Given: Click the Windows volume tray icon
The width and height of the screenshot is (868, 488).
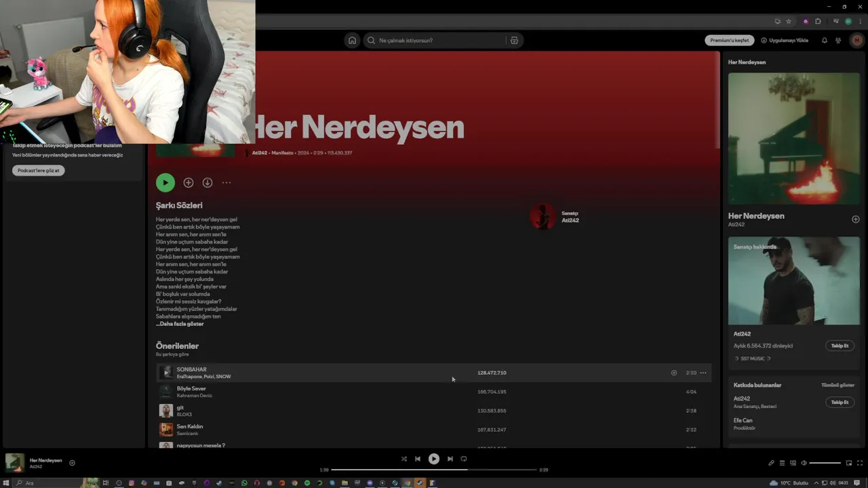Looking at the screenshot, I should (832, 483).
